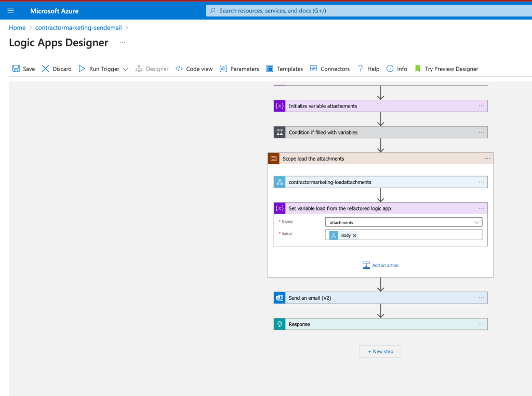Click the Scope step icon

tap(274, 159)
